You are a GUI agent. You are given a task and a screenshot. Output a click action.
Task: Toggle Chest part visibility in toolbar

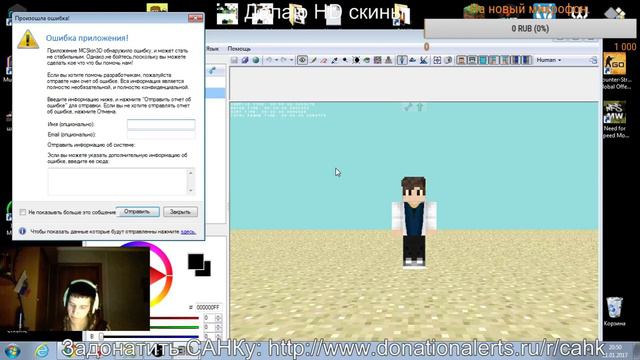(x=483, y=60)
